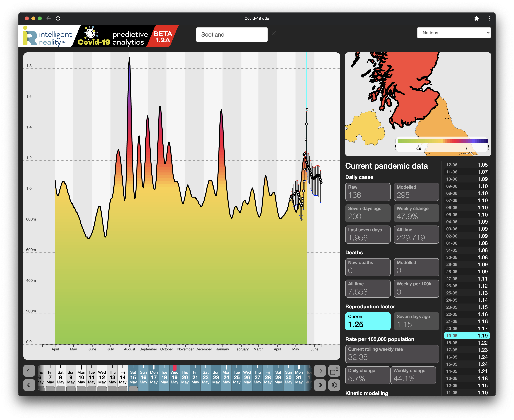
Task: Click the All time deaths 7,653 card
Action: pos(367,288)
